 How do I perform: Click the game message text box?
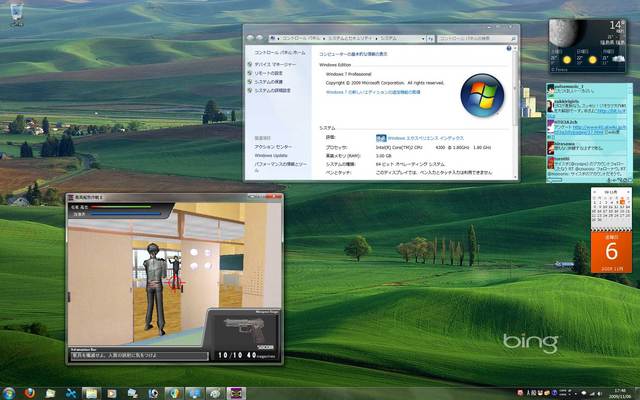139,356
